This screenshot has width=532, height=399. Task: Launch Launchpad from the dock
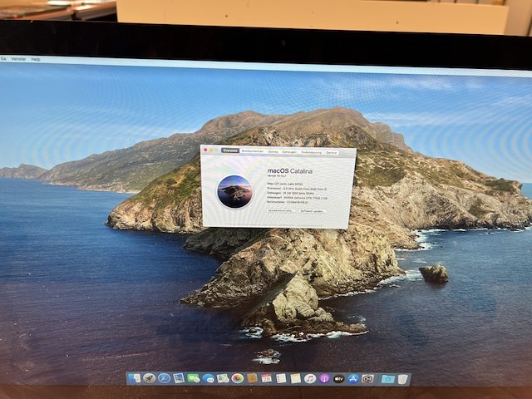(149, 378)
